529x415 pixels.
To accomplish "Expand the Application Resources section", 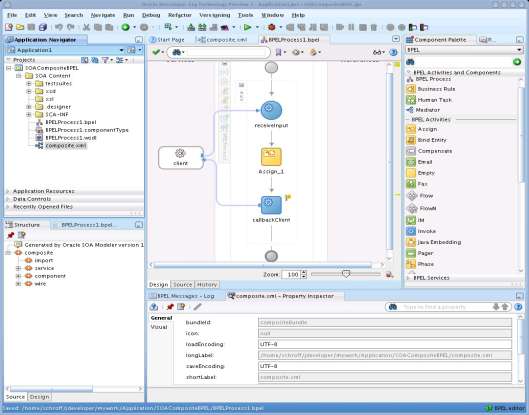I will [8, 191].
